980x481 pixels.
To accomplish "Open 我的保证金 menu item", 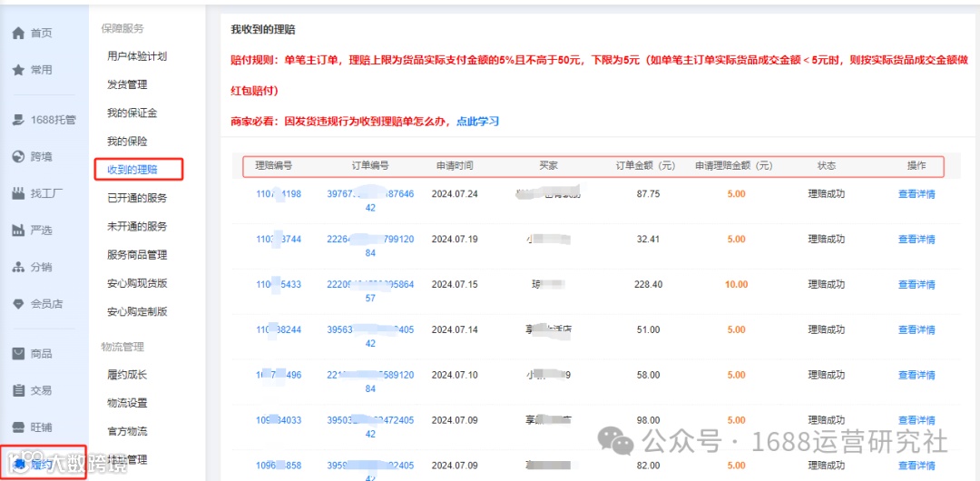I will coord(132,113).
